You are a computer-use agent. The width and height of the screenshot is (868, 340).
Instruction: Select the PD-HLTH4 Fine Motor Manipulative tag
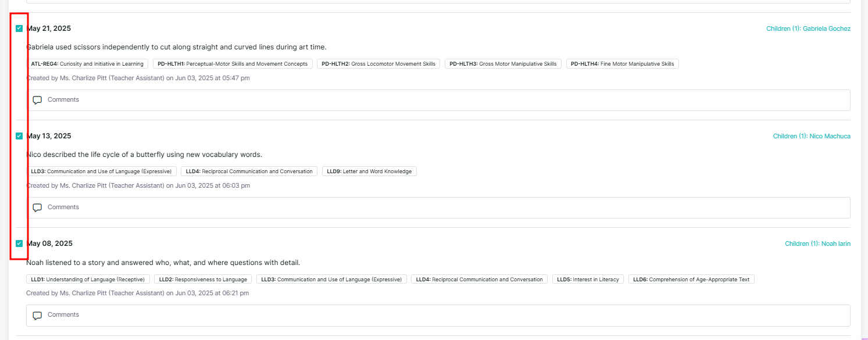(x=622, y=64)
